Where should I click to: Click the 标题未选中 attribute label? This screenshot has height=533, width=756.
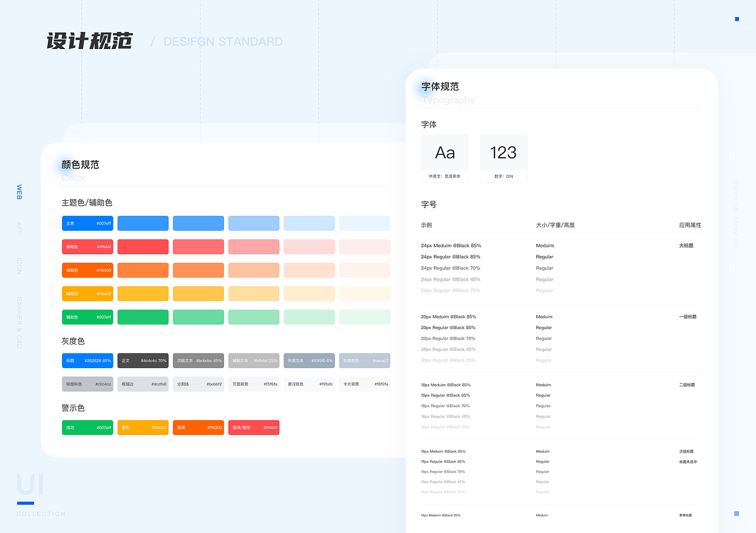point(688,461)
